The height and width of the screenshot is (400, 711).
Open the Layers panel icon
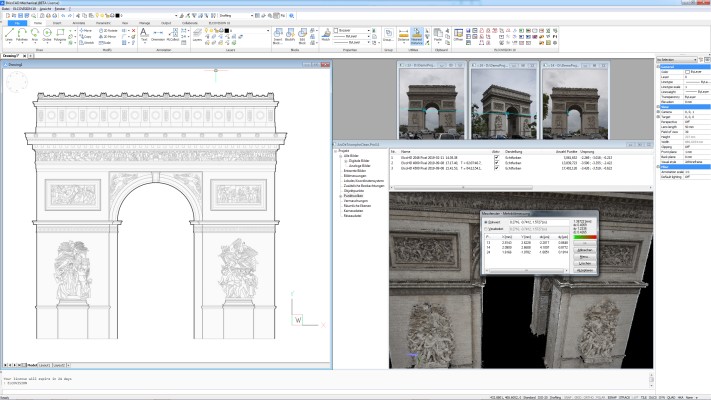click(197, 35)
